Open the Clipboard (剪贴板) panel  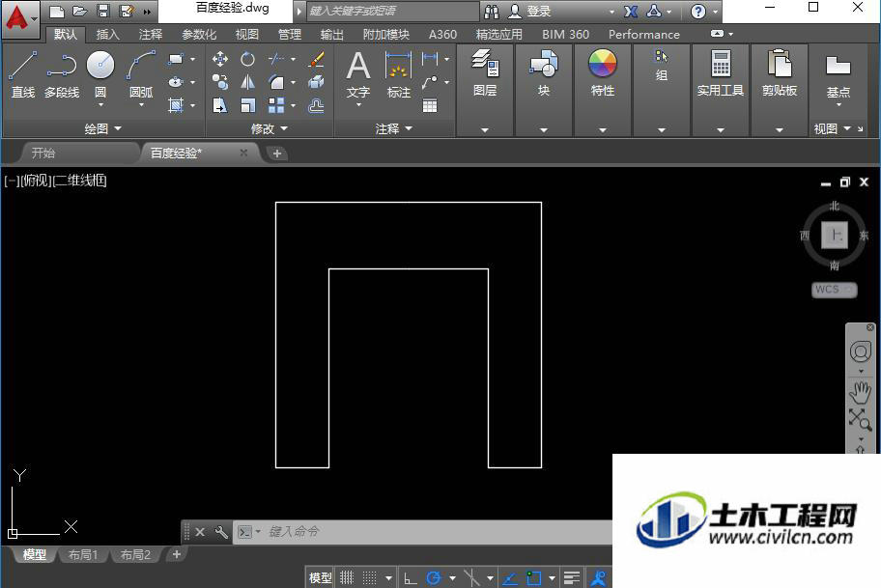[x=780, y=73]
